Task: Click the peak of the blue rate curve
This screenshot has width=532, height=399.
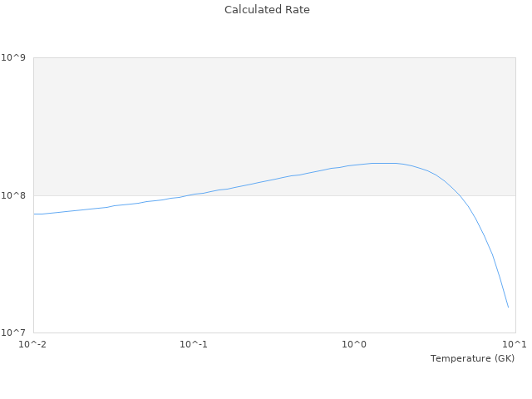Action: point(387,163)
